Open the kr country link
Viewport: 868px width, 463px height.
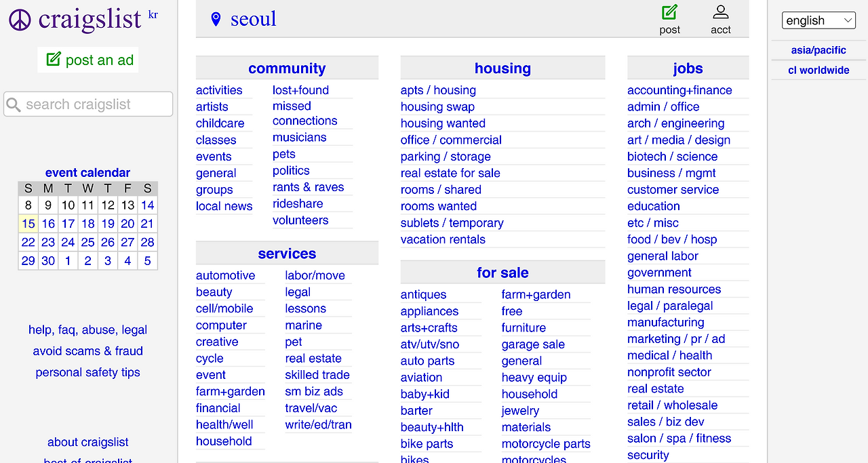pyautogui.click(x=153, y=14)
